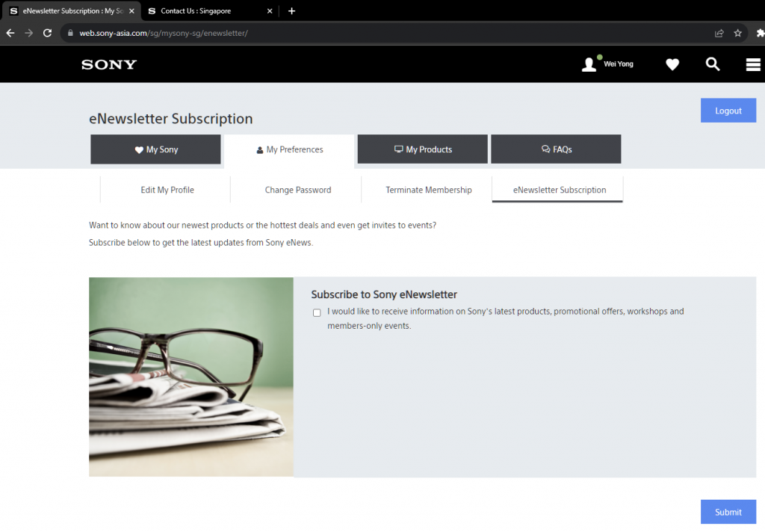Click the Submit button
The image size is (765, 532).
tap(728, 512)
